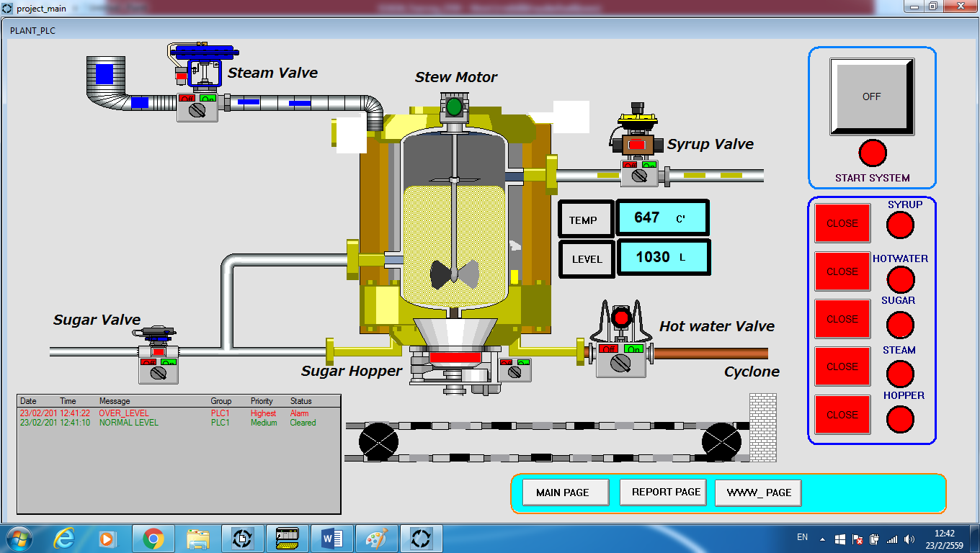This screenshot has width=980, height=553.
Task: Select the OVER_LEVEL alarm row
Action: click(178, 413)
